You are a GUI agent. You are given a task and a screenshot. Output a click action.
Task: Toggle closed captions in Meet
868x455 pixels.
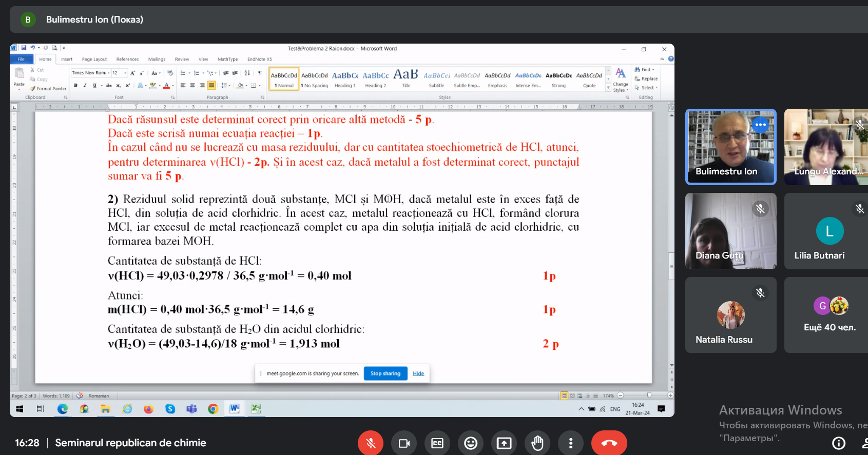tap(437, 443)
